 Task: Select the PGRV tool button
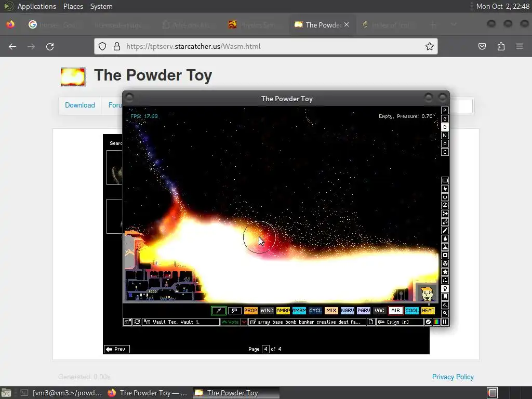[363, 311]
